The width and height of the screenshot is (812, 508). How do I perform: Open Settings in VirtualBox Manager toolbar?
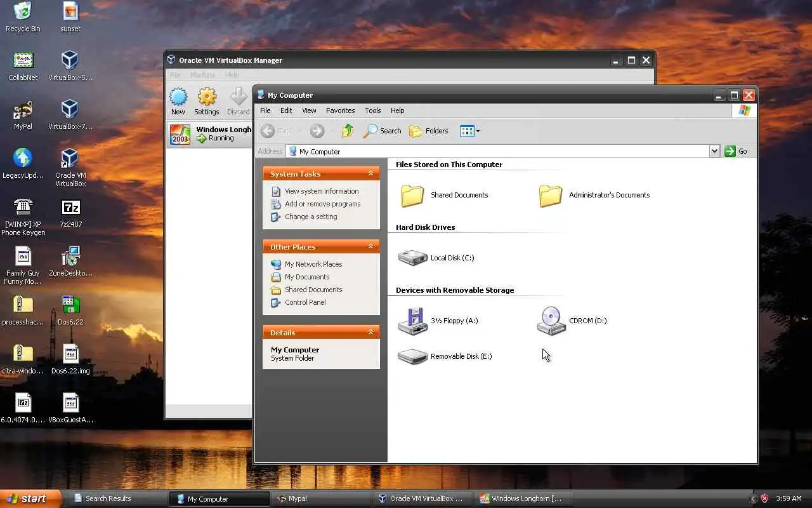coord(207,102)
